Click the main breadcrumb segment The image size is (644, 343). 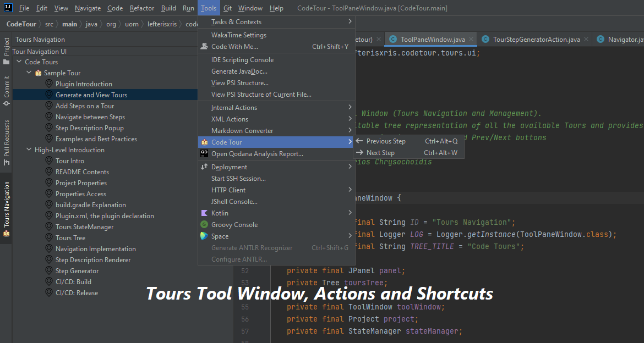(x=69, y=24)
